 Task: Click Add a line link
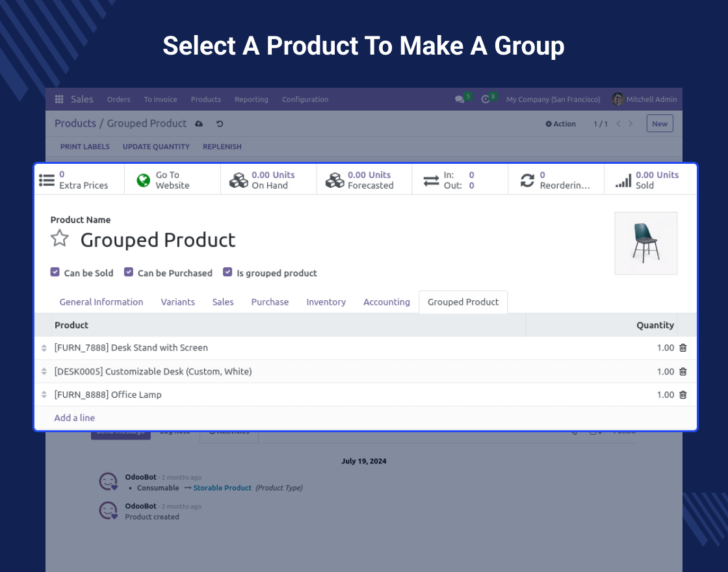pyautogui.click(x=74, y=418)
